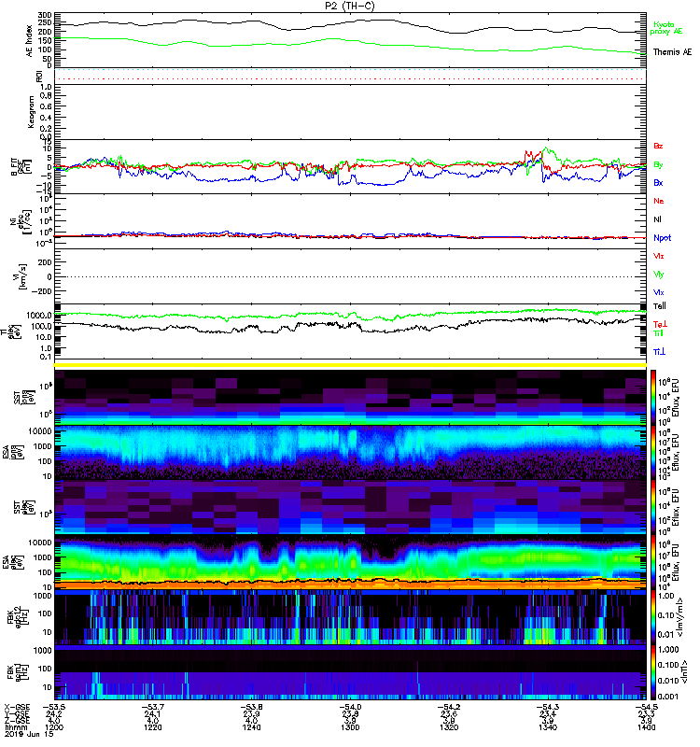Click the "B_FIT GSE [nT]" axis label
700x747 pixels.
coord(21,167)
